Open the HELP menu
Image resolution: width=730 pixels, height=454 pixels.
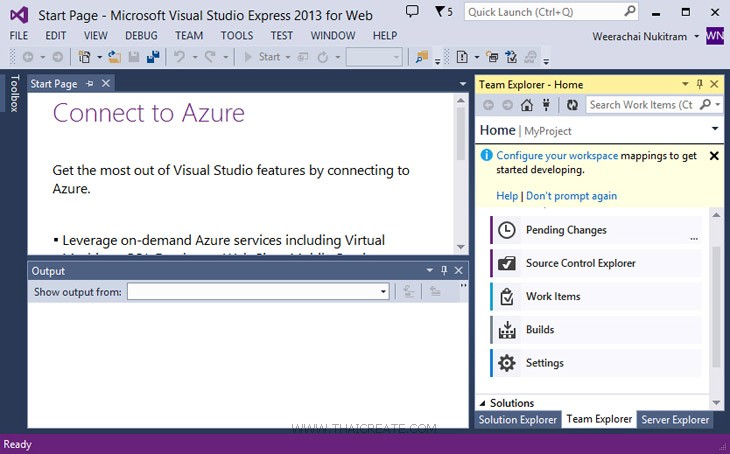coord(385,35)
